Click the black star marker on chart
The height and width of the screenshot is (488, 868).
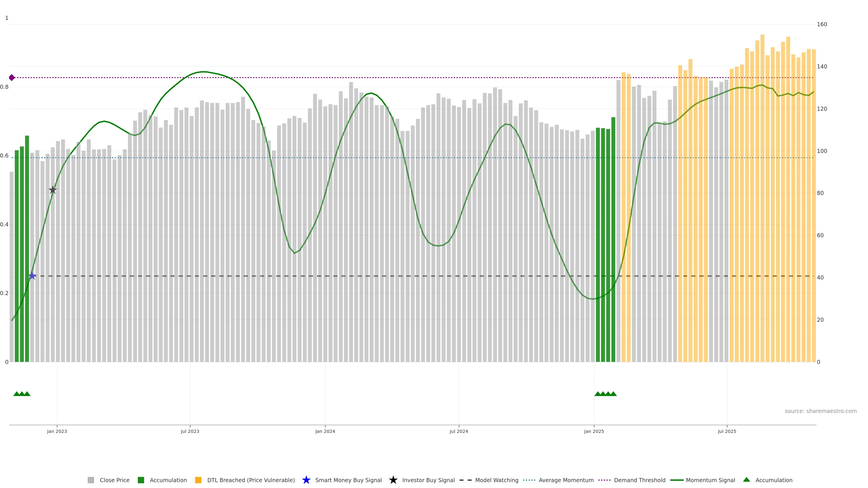point(53,190)
